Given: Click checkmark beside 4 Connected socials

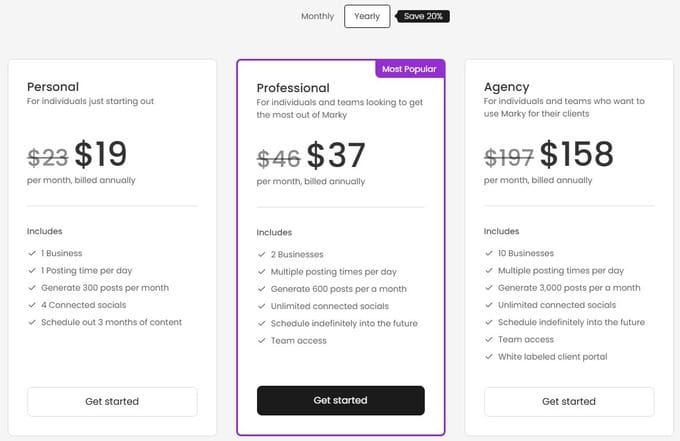Looking at the screenshot, I should 31,305.
